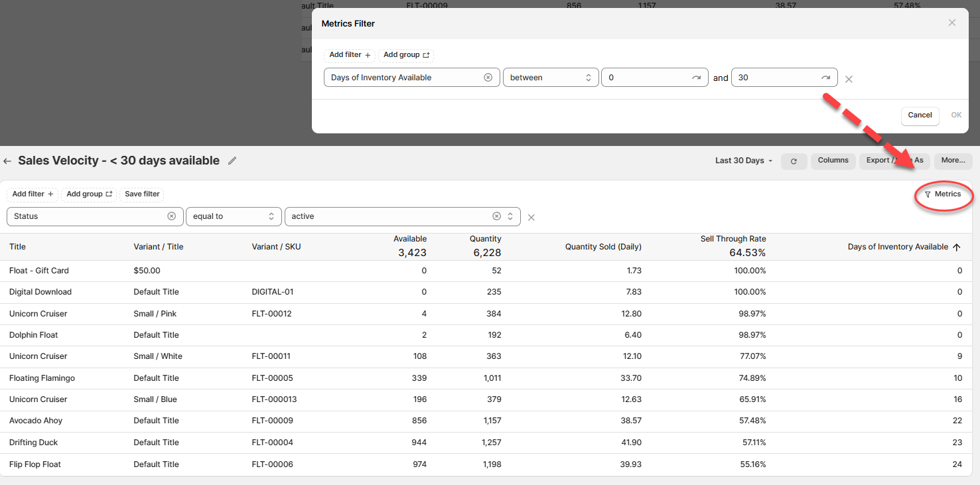Refresh the report data
980x485 pixels.
click(x=794, y=161)
